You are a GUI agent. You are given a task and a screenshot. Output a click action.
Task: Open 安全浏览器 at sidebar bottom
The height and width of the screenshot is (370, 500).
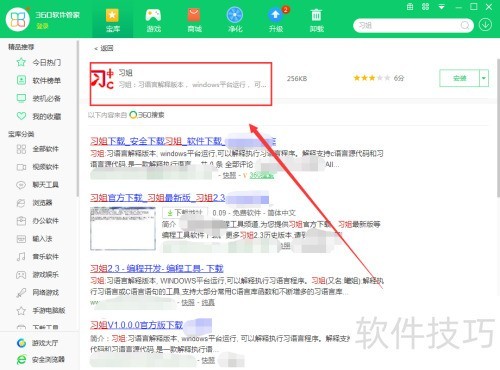pyautogui.click(x=41, y=360)
